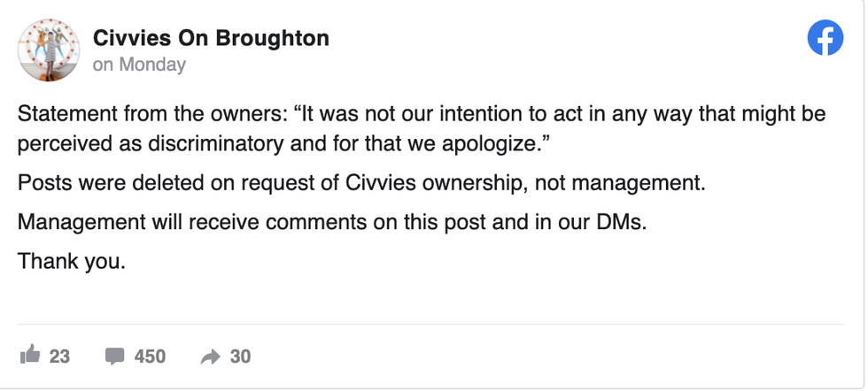Click the divider line above the reactions
868x391 pixels.
pos(433,324)
